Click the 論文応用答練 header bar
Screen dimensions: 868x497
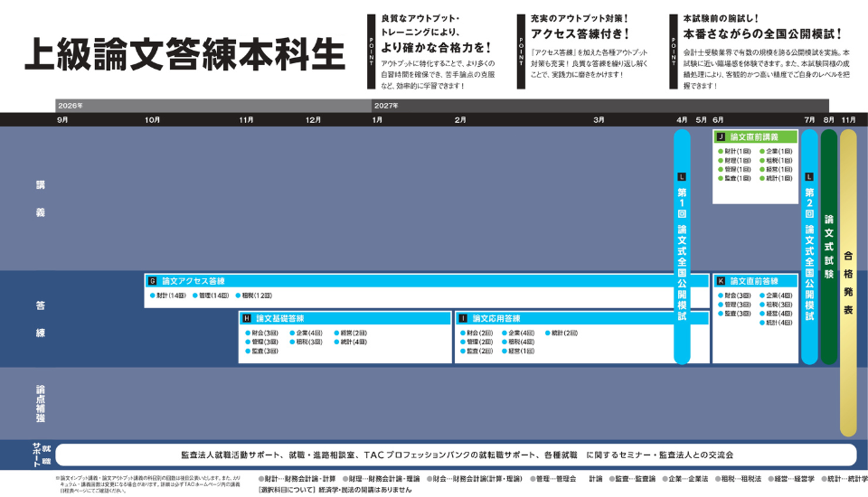[x=581, y=318]
